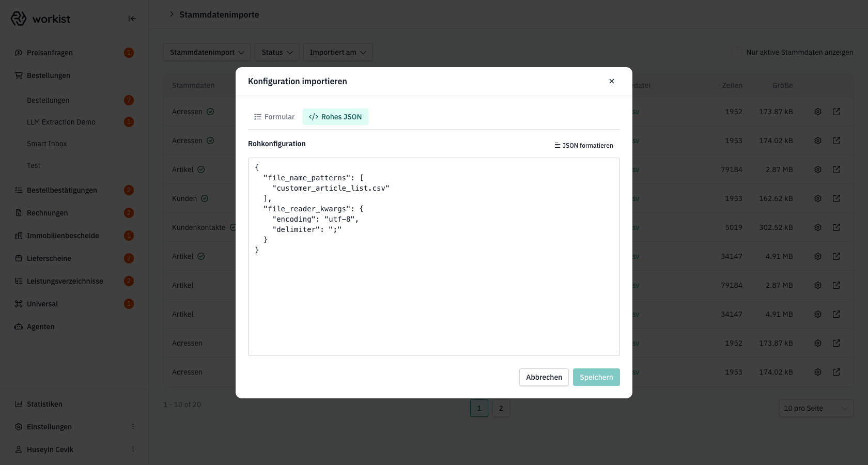Viewport: 868px width, 465px height.
Task: Open external link for Kunden 162.62 kB row
Action: 836,198
